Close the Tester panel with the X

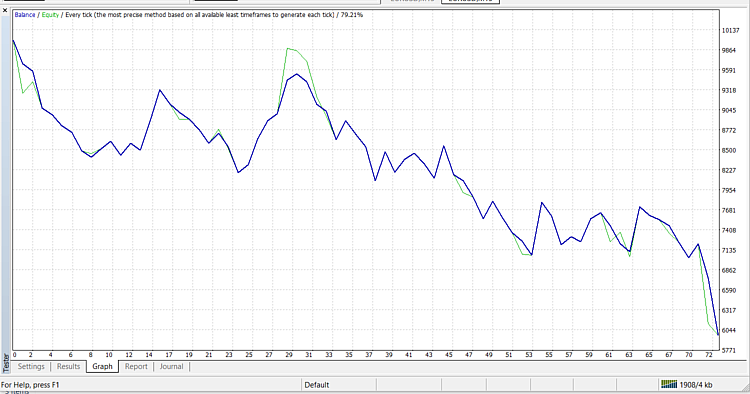5,10
